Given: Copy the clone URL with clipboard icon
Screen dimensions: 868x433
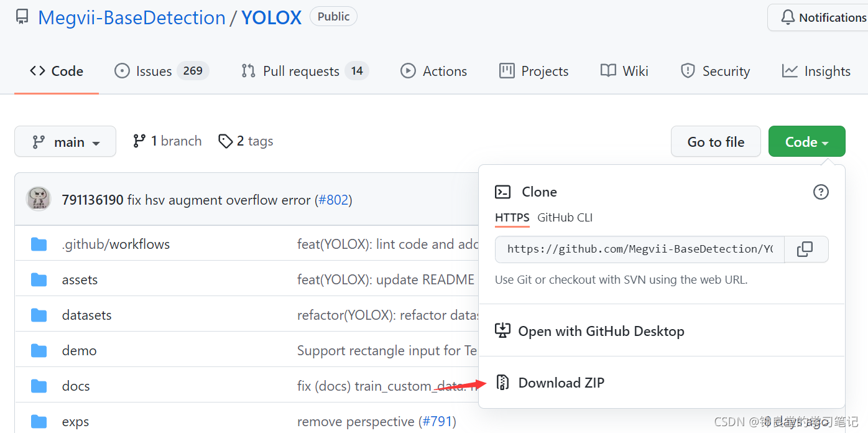Looking at the screenshot, I should pyautogui.click(x=806, y=249).
